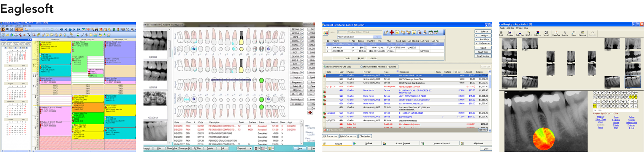Open dropdown arrow next to RCT button
The width and height of the screenshot is (644, 152).
coord(302,53)
